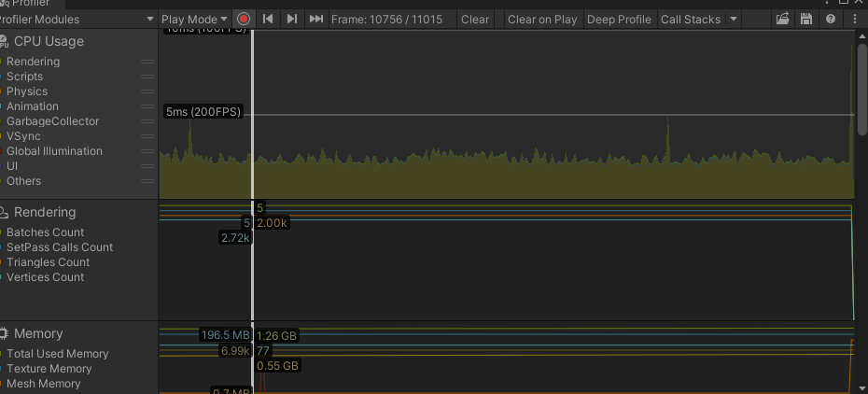Toggle Scripts category in CPU chart

(x=24, y=77)
